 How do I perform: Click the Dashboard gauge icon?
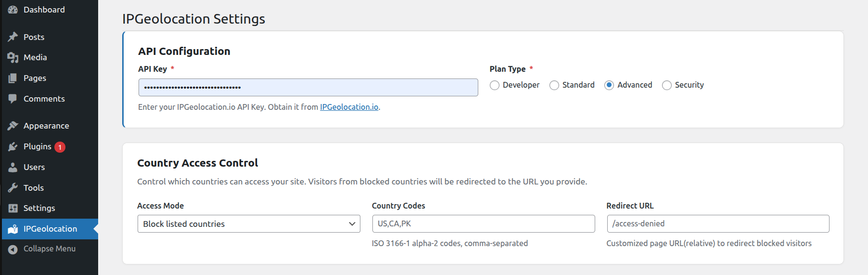pos(13,10)
